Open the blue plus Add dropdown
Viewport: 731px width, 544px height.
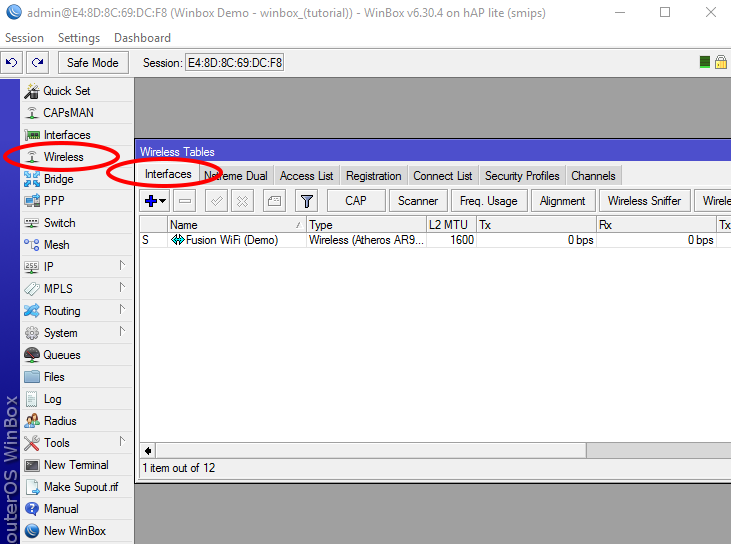tap(155, 201)
